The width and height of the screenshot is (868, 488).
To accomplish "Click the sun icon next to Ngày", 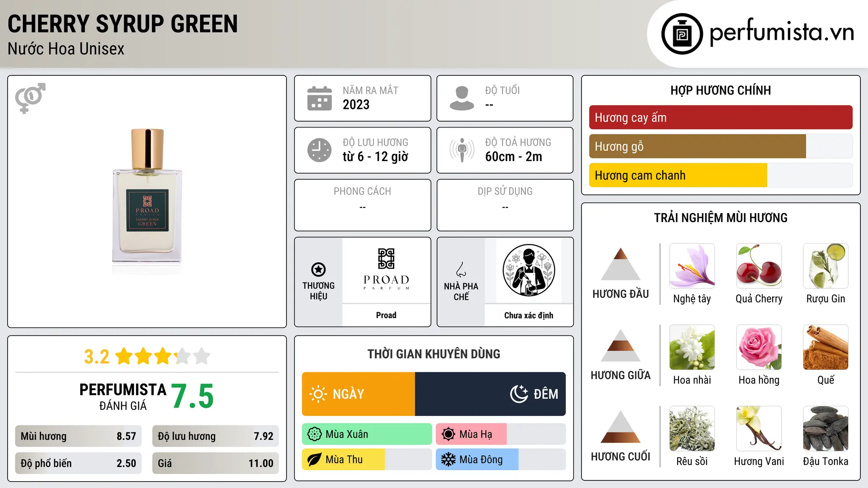I will click(x=318, y=394).
